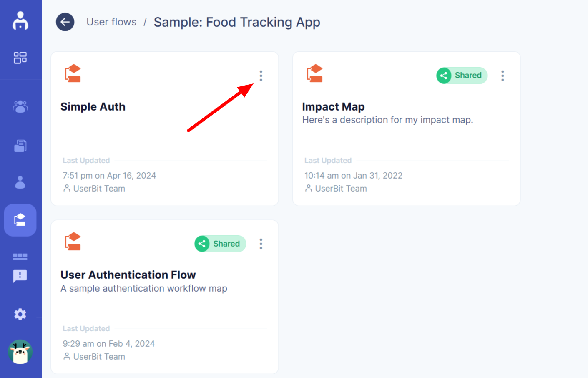Navigate to User flows breadcrumb

pyautogui.click(x=111, y=22)
